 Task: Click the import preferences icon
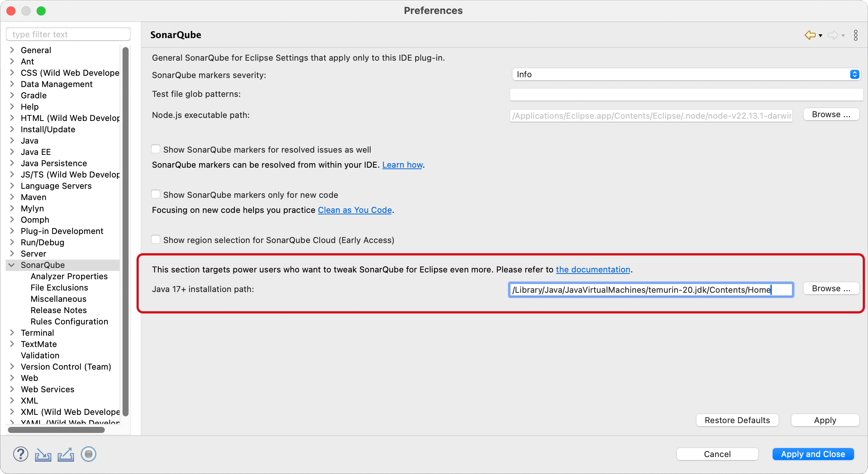tap(43, 454)
